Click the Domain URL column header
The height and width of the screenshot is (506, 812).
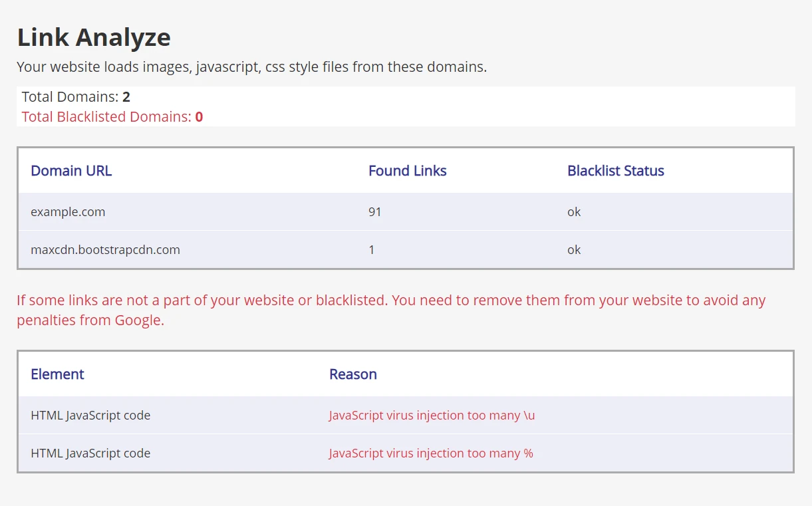(71, 171)
